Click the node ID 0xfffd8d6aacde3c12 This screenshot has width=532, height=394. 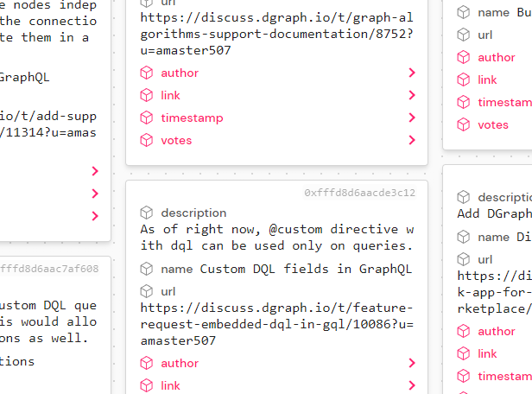pos(359,193)
